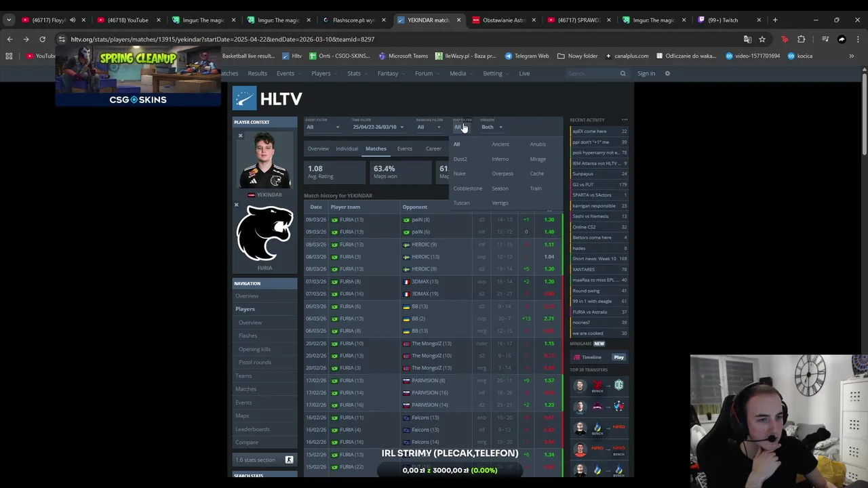The width and height of the screenshot is (868, 488).
Task: Open the Event filter dropdown
Action: click(x=323, y=127)
